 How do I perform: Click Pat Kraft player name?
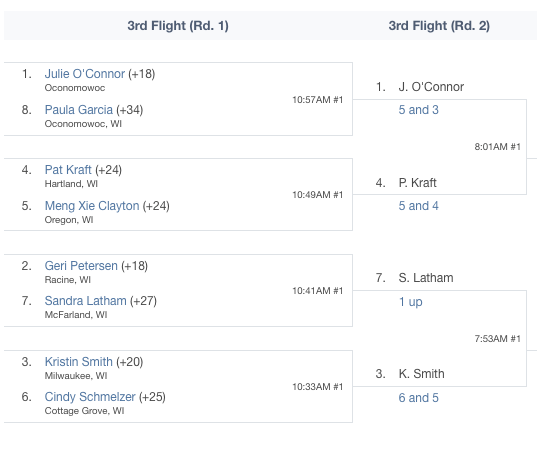pyautogui.click(x=68, y=170)
